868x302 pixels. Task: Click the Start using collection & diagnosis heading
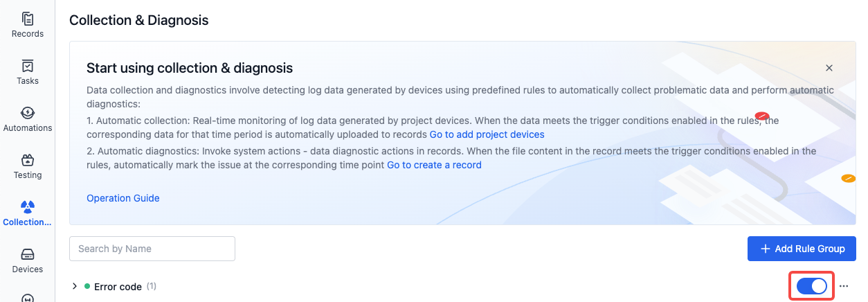190,68
